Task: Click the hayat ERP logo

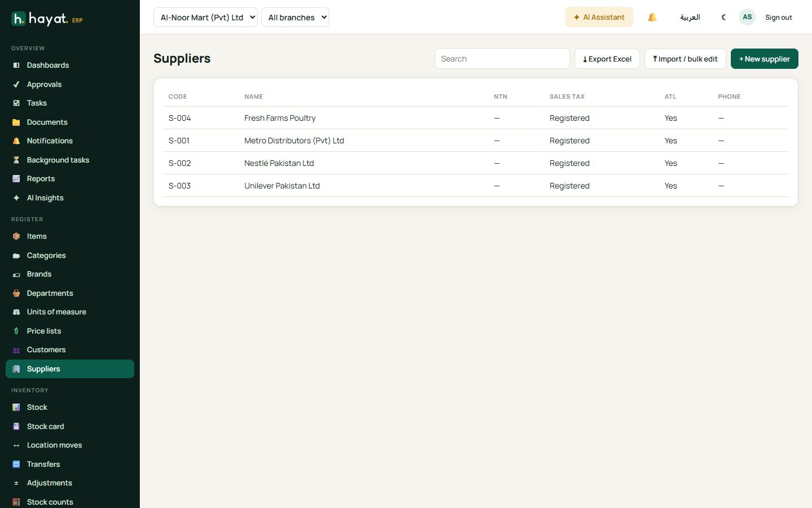Action: coord(47,19)
